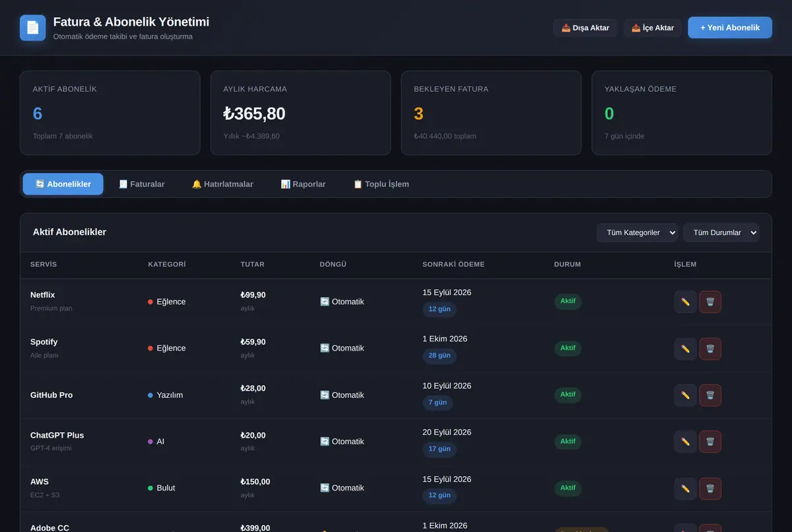Click the AI category of ChatGPT Plus
Image resolution: width=792 pixels, height=532 pixels.
[156, 442]
